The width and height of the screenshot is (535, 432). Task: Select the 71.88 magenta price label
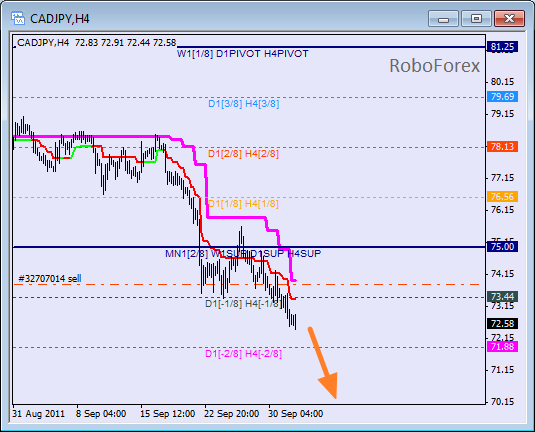click(502, 347)
